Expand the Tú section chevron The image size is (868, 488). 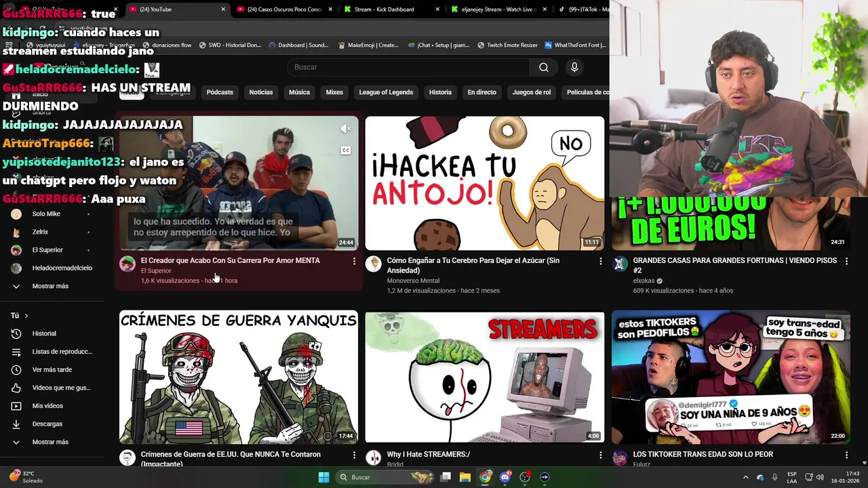[x=26, y=316]
